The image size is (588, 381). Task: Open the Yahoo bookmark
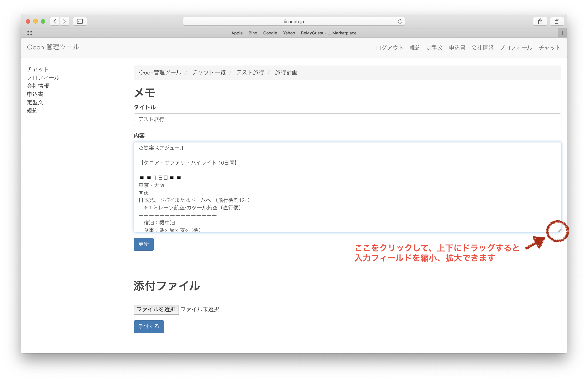(x=289, y=33)
